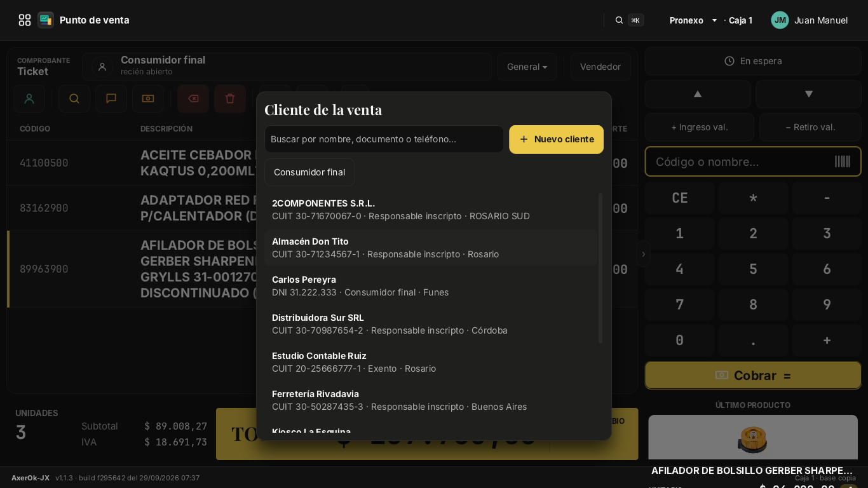This screenshot has width=868, height=488.
Task: Open the comment note toolbar icon
Action: point(111,98)
